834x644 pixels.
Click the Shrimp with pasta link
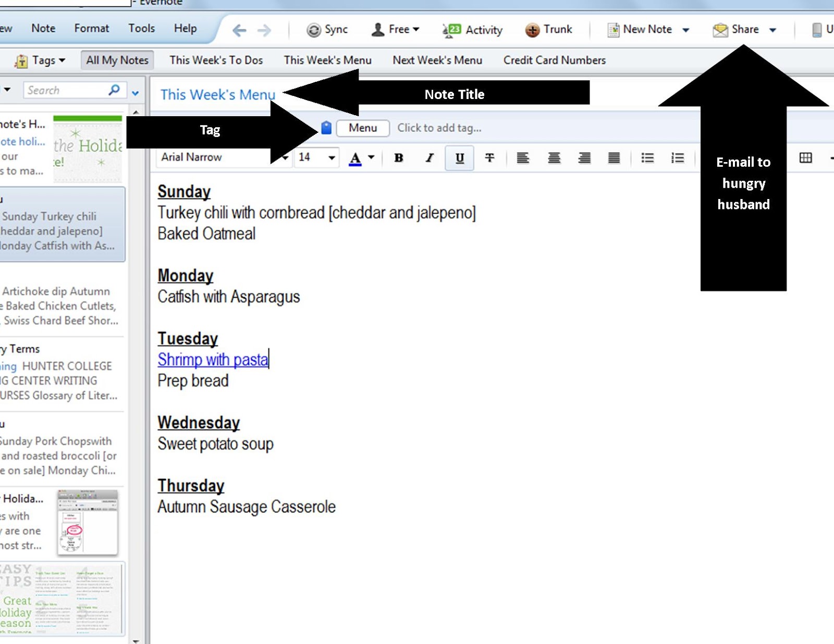tap(213, 360)
